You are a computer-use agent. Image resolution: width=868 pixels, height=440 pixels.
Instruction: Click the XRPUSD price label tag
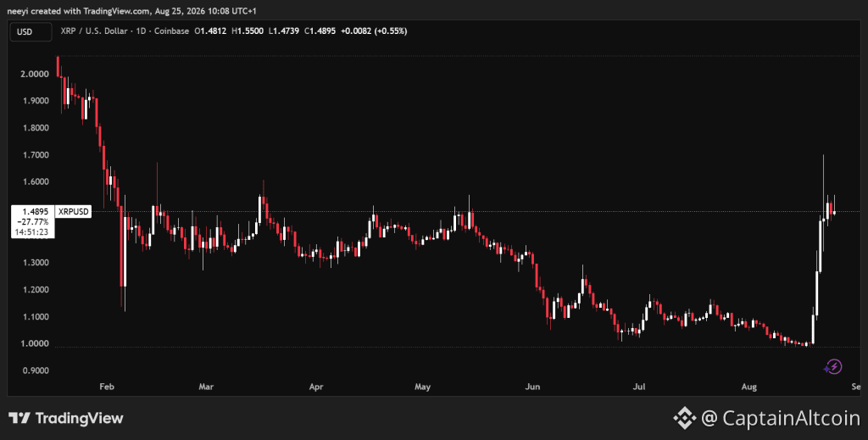point(73,211)
